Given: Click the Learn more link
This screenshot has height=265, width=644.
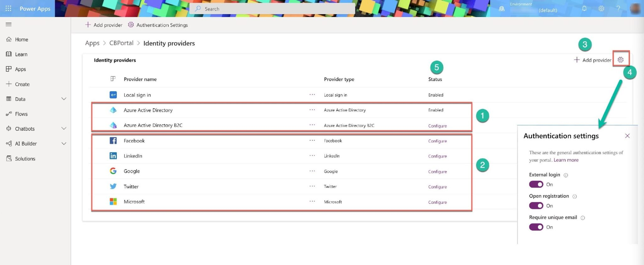Looking at the screenshot, I should pos(566,160).
